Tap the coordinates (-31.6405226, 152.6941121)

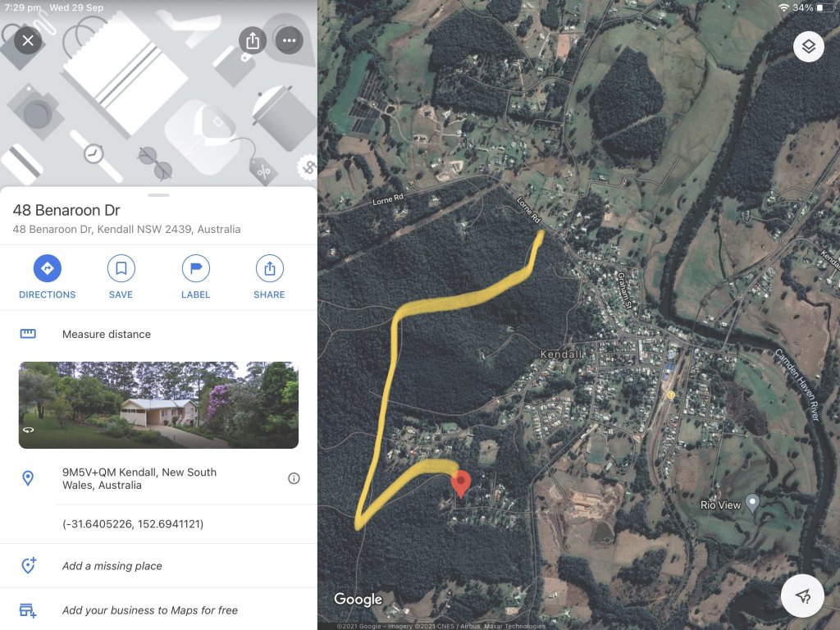[x=133, y=524]
